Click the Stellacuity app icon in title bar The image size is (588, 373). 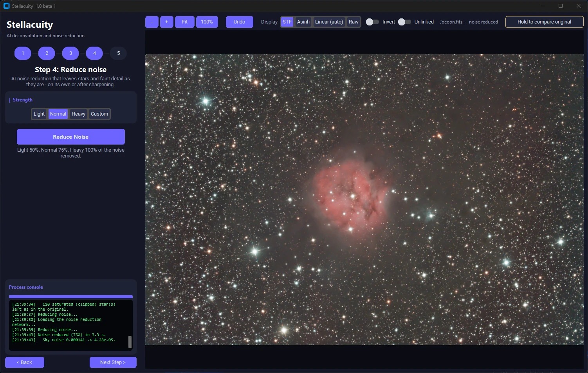tap(6, 6)
